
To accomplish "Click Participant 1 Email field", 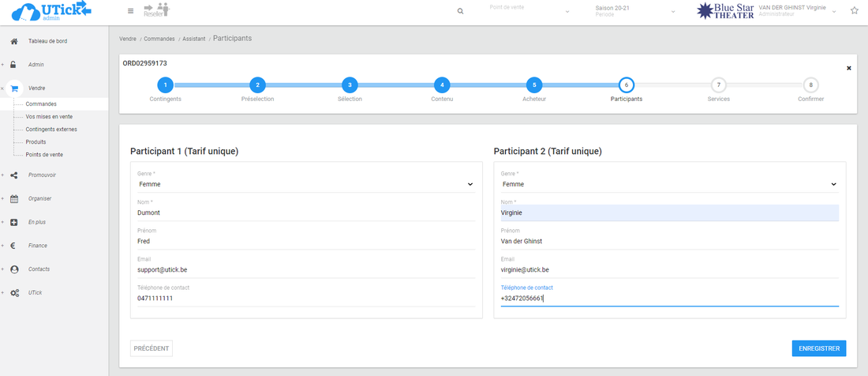I will [x=305, y=269].
